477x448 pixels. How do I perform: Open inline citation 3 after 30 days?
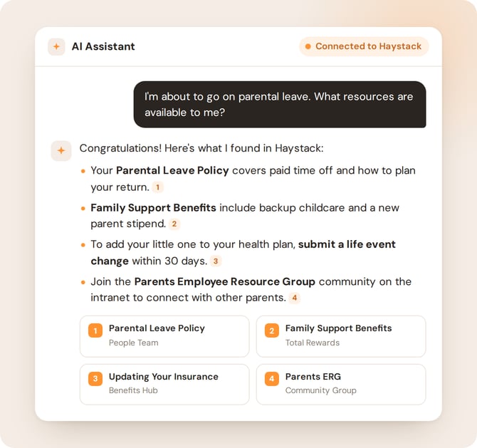tap(216, 261)
